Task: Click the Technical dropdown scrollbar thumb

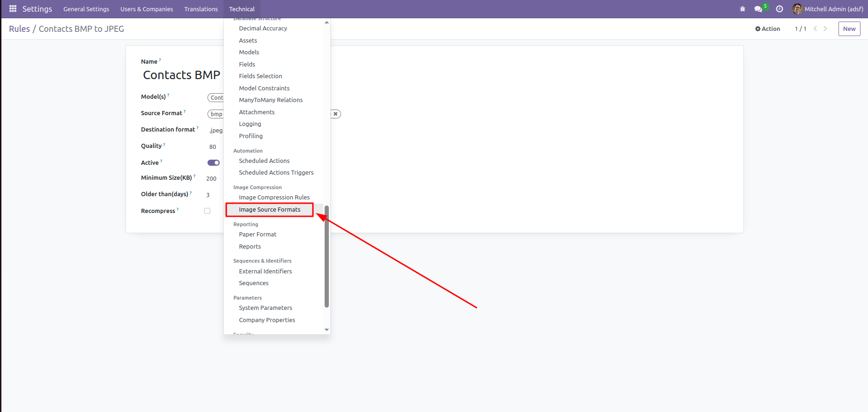Action: pyautogui.click(x=326, y=257)
